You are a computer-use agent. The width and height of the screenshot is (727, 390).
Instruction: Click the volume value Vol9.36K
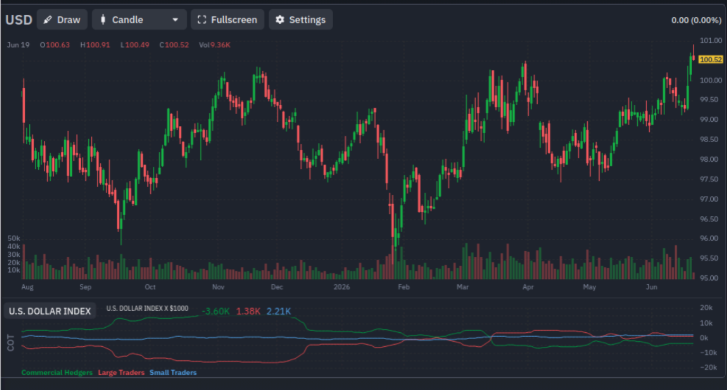click(x=215, y=45)
